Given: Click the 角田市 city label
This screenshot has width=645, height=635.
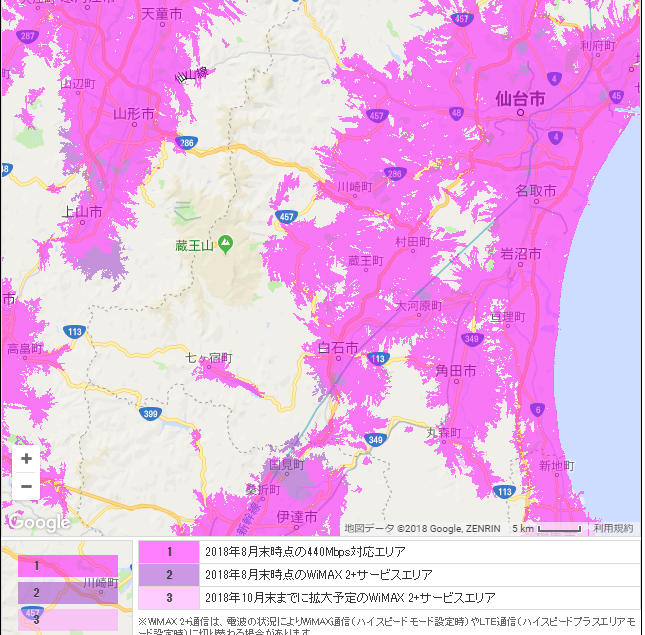Looking at the screenshot, I should tap(456, 371).
